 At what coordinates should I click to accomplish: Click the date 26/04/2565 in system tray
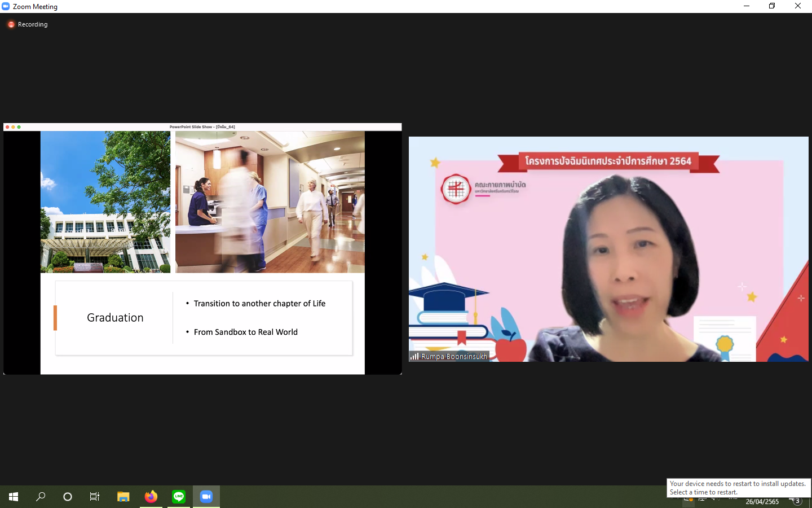pos(762,502)
